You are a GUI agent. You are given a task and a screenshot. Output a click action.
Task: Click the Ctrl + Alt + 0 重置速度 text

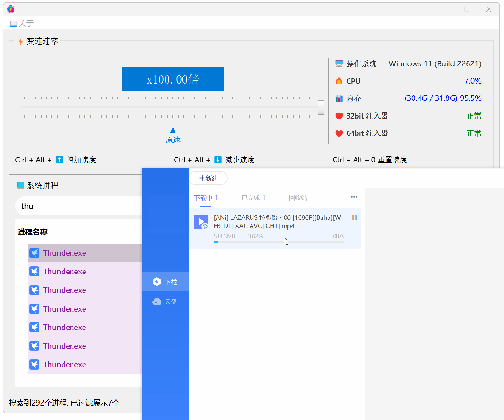370,160
